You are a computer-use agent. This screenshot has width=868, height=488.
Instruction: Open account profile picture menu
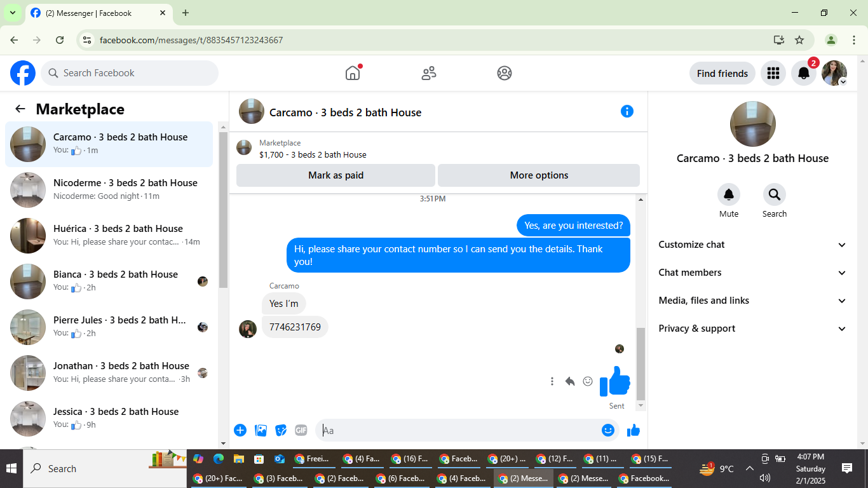point(834,73)
